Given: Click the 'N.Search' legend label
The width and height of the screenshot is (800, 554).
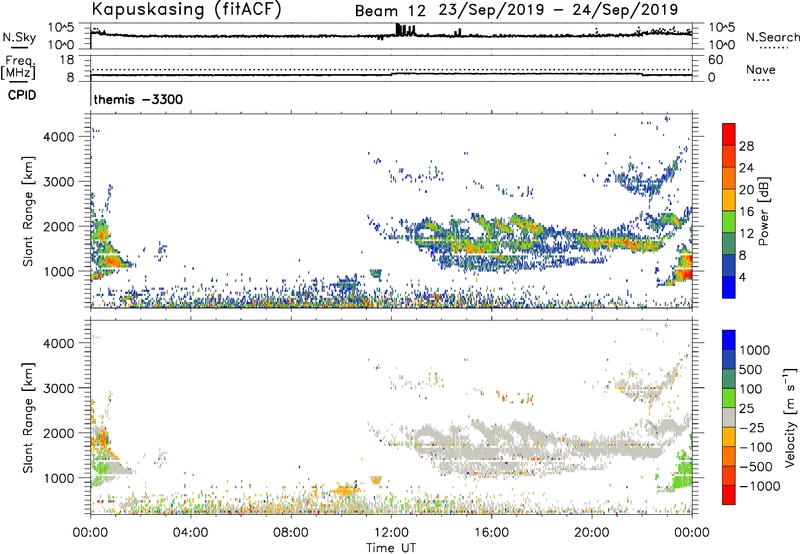Looking at the screenshot, I should click(772, 37).
